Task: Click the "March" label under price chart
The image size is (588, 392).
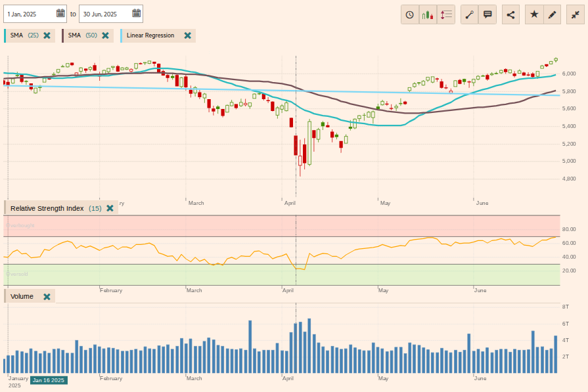Action: pos(196,203)
